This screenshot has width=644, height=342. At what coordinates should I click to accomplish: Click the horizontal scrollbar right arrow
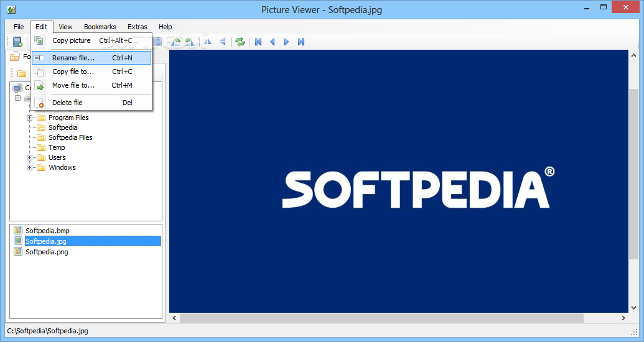click(x=623, y=318)
